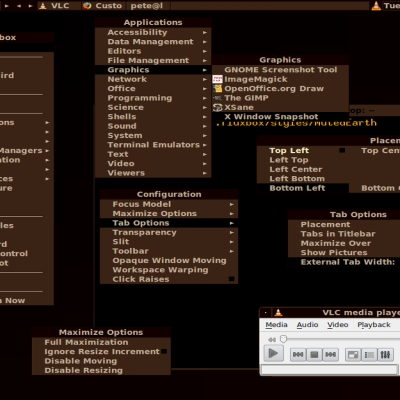Viewport: 400px width, 400px height.
Task: Click the VLC cone icon in the system tray
Action: point(376,6)
